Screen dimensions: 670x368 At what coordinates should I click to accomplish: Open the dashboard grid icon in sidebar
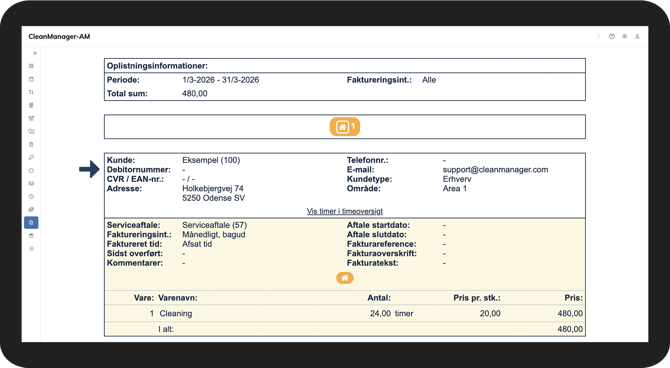(31, 66)
